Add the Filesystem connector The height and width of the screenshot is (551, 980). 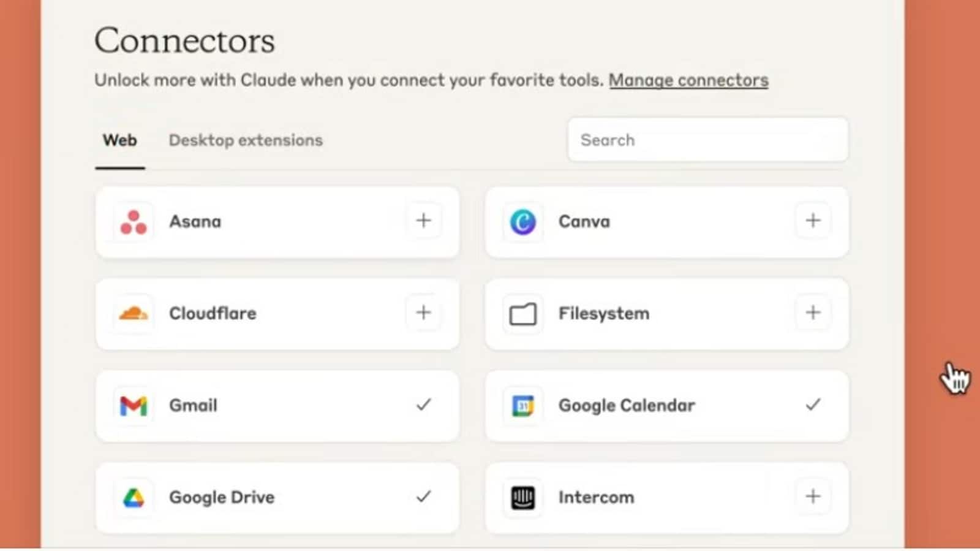point(813,312)
